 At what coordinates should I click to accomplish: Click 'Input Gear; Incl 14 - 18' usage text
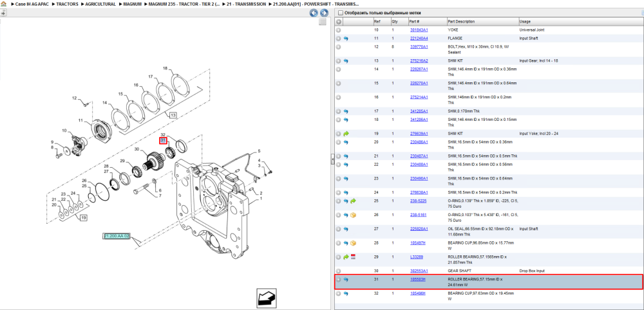point(538,61)
